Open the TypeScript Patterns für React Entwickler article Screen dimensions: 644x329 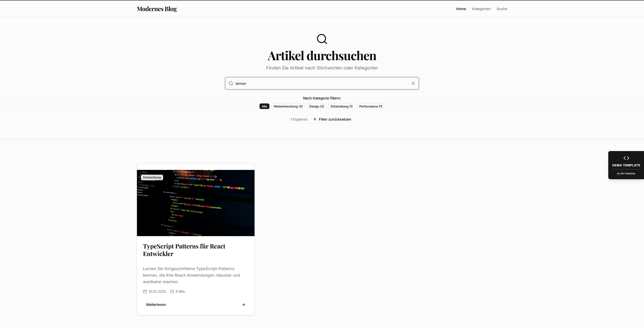click(x=184, y=250)
